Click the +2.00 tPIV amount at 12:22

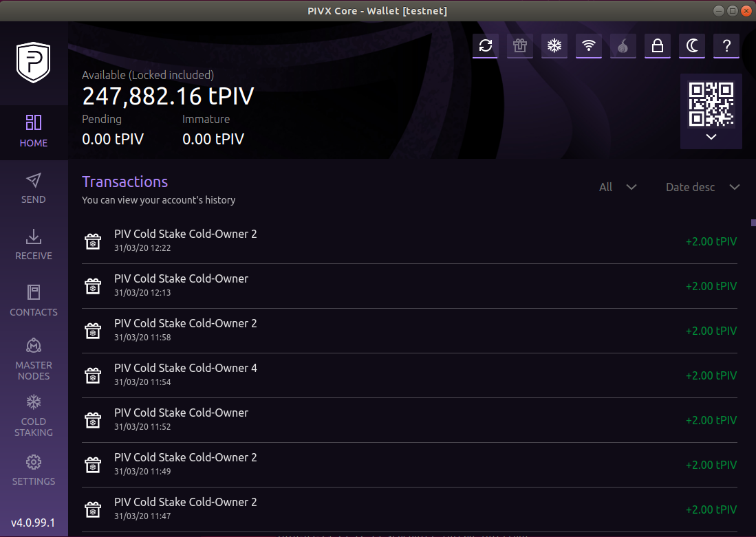click(711, 241)
